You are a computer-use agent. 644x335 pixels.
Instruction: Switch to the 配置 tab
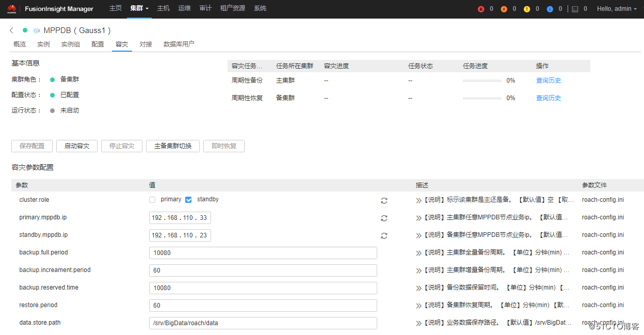coord(98,44)
